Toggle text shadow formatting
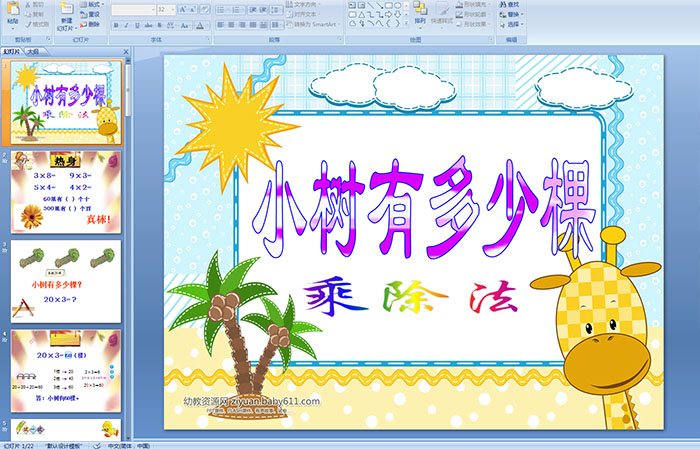Screen dimensions: 700x449 pyautogui.click(x=159, y=25)
